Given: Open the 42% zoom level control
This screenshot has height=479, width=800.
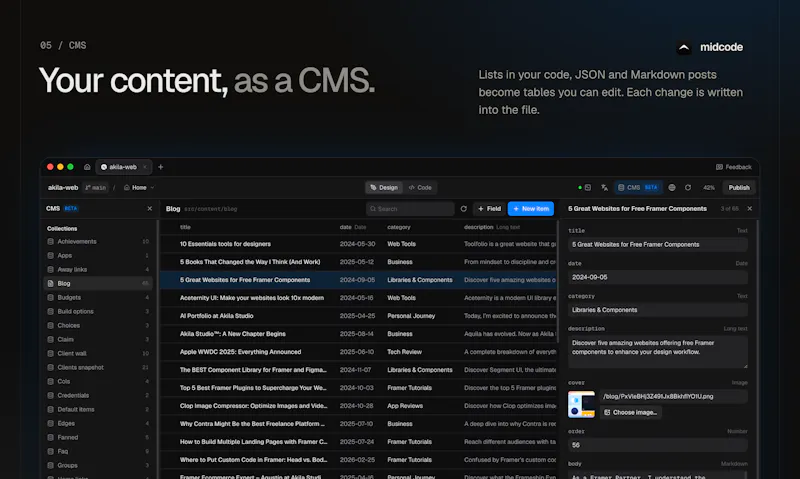Looking at the screenshot, I should click(709, 188).
